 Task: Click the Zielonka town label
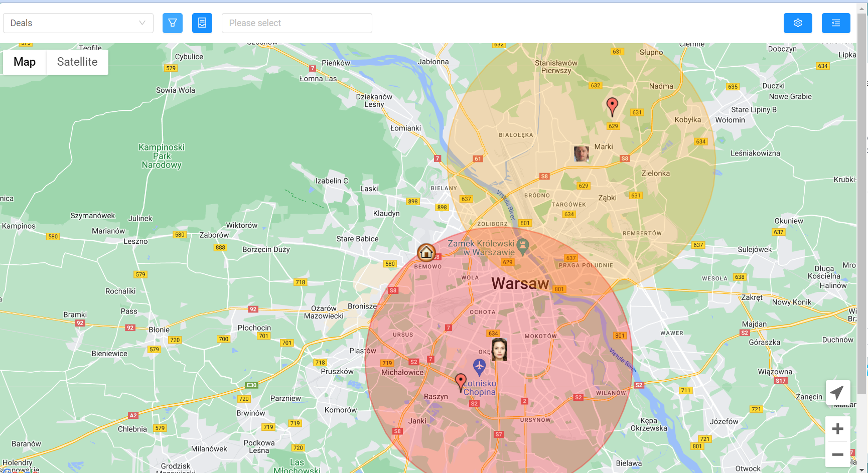[655, 174]
